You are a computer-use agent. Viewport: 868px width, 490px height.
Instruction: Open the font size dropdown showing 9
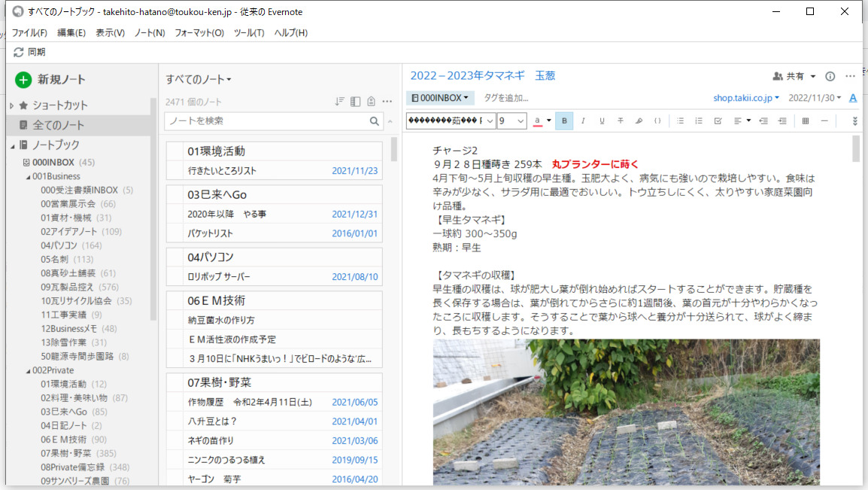click(511, 120)
